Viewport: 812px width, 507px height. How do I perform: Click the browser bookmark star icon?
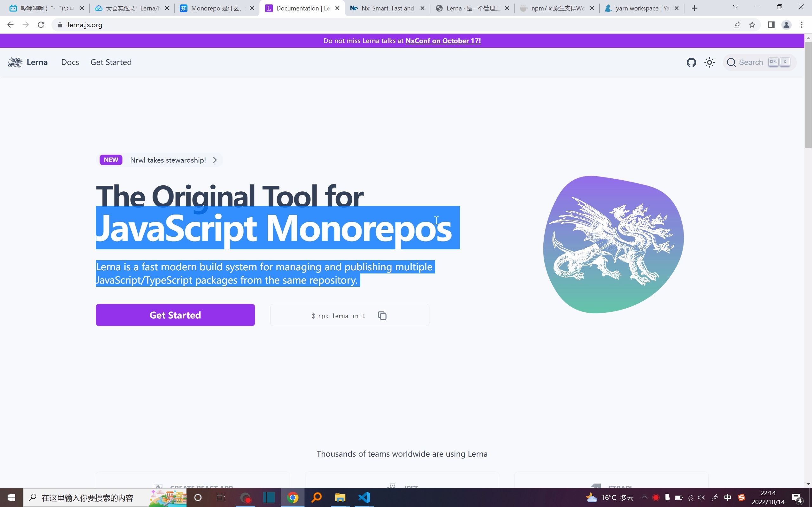pos(754,24)
